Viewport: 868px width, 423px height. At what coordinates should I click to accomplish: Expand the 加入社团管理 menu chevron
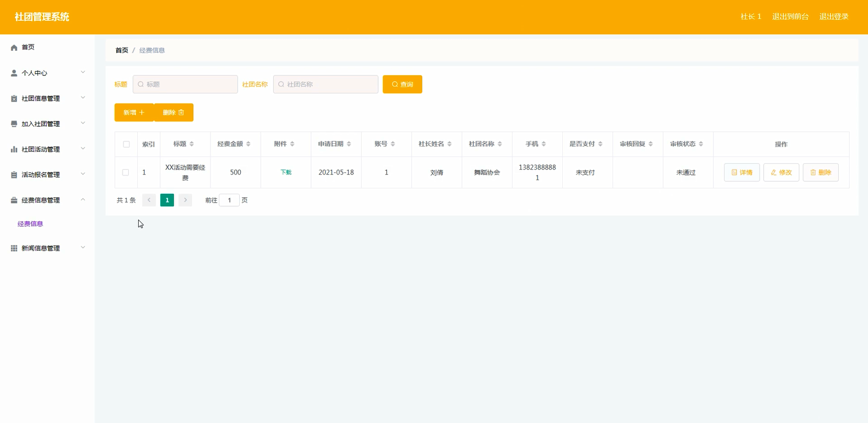(83, 124)
